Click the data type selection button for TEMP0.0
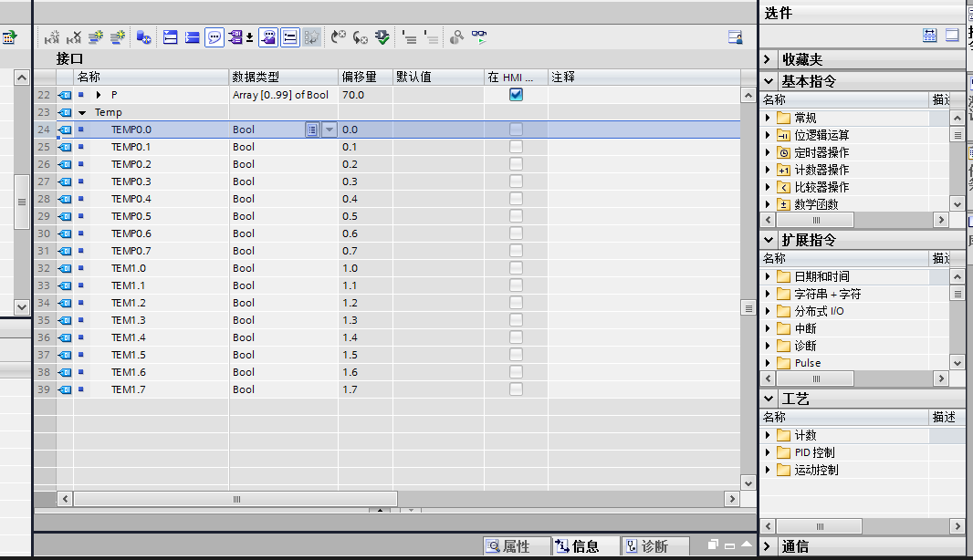973x560 pixels. 312,130
